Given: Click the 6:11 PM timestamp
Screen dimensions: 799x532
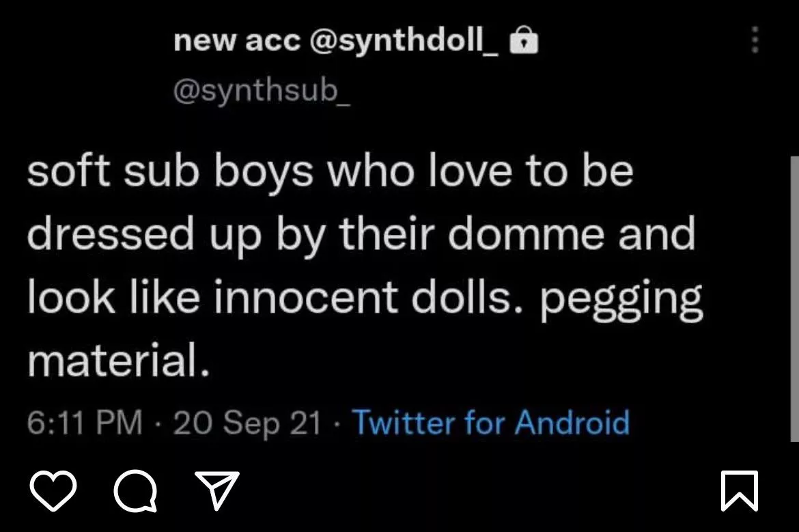Looking at the screenshot, I should (x=85, y=423).
